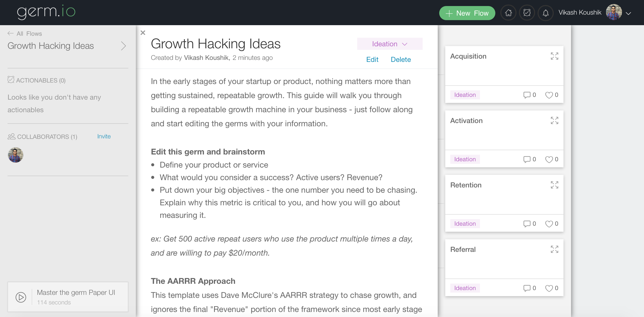Play the Master the germ Paper UI video
The width and height of the screenshot is (644, 317).
tap(21, 297)
